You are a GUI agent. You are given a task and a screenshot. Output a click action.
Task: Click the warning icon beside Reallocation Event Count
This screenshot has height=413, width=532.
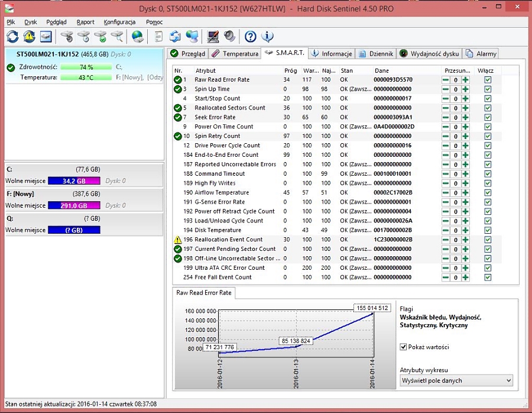click(x=178, y=240)
